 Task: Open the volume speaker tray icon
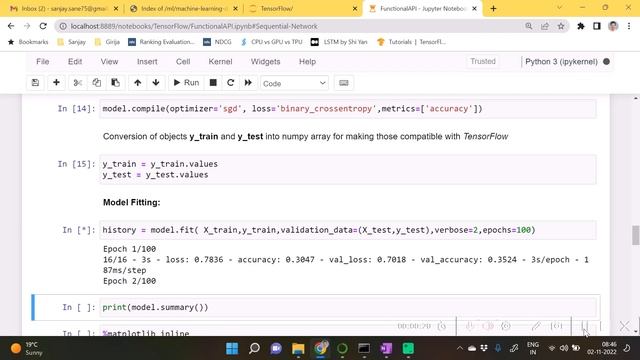point(564,348)
